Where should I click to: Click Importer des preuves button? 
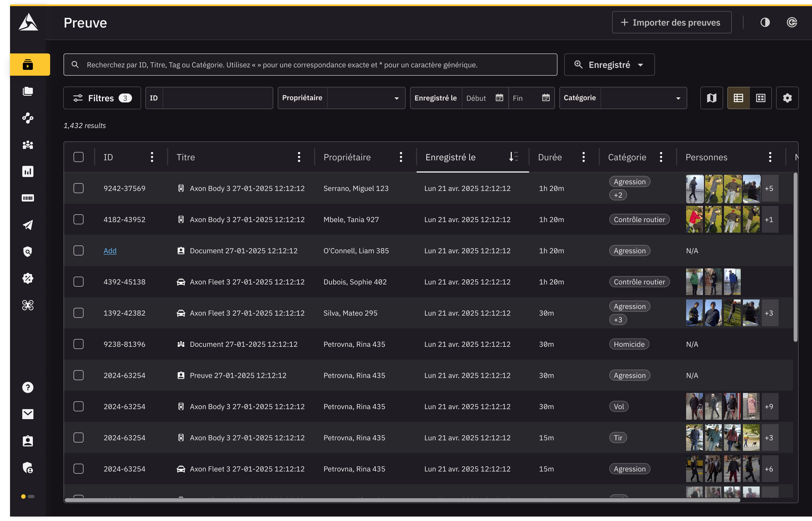tap(672, 23)
